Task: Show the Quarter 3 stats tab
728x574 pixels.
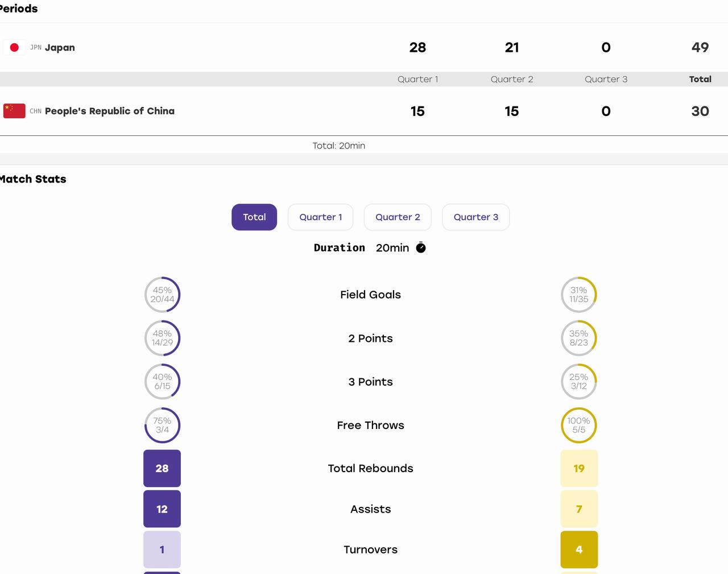Action: (x=476, y=217)
